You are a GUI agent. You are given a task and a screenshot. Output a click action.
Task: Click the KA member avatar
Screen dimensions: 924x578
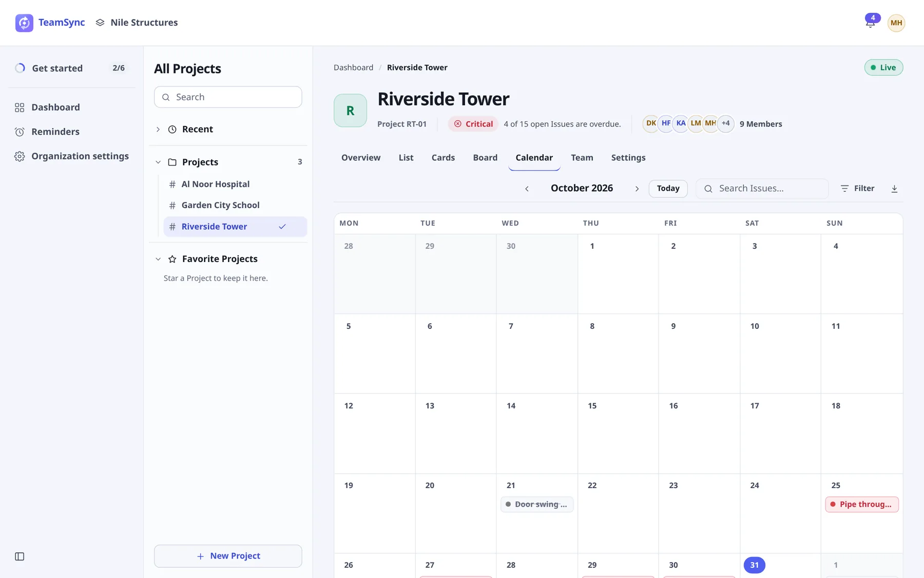tap(681, 123)
